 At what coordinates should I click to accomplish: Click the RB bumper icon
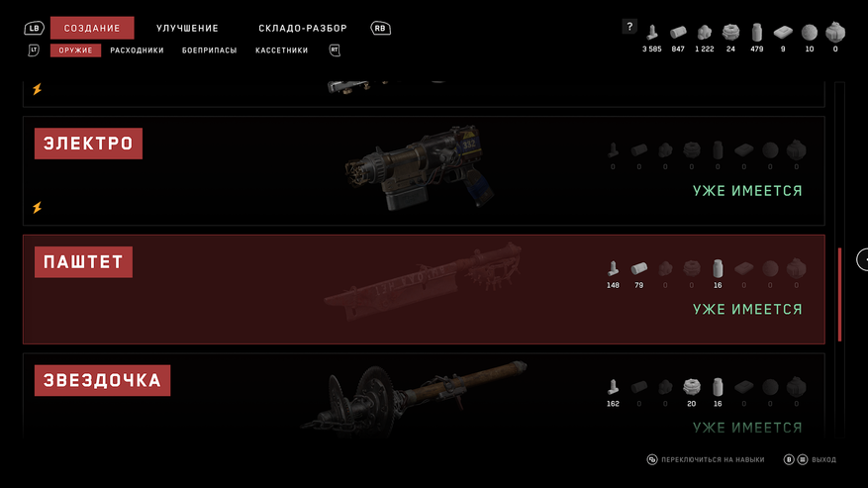[x=380, y=29]
